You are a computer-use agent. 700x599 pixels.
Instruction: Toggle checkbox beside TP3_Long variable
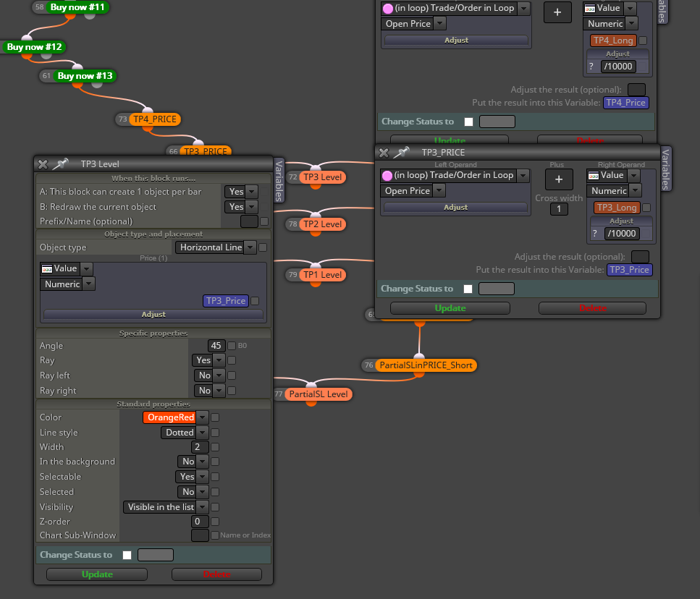(x=646, y=208)
